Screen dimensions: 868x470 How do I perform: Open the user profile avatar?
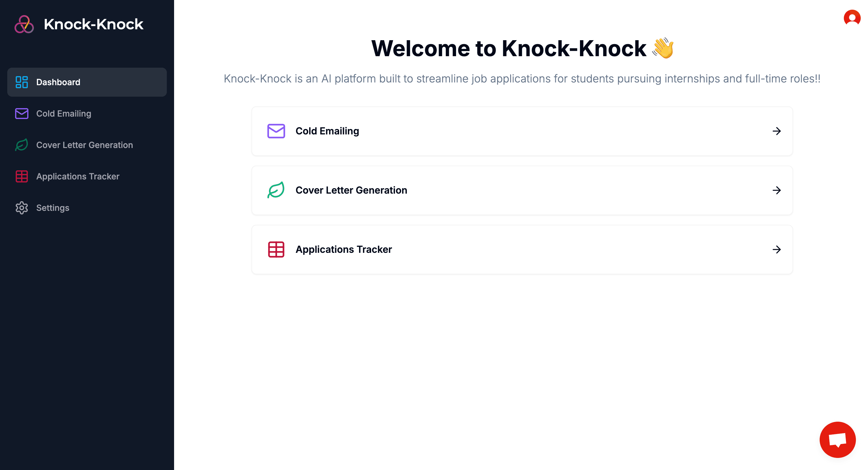852,18
